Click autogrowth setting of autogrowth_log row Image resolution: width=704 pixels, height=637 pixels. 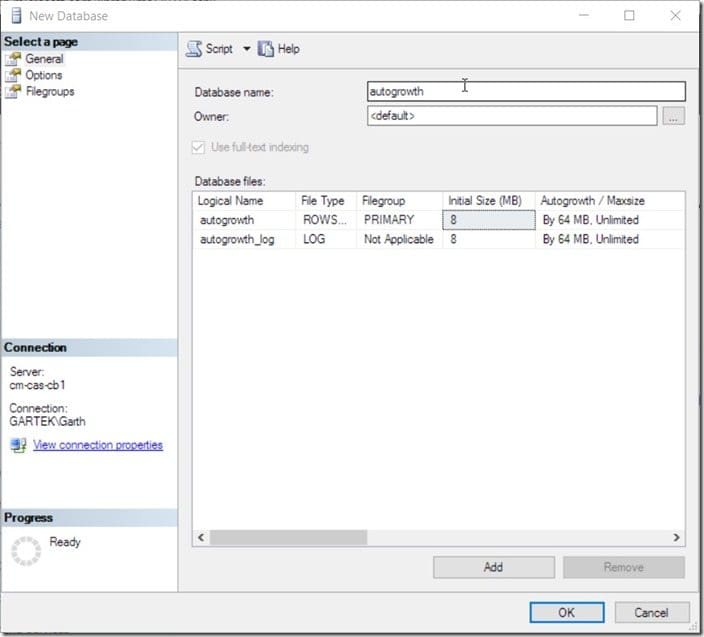click(x=610, y=239)
